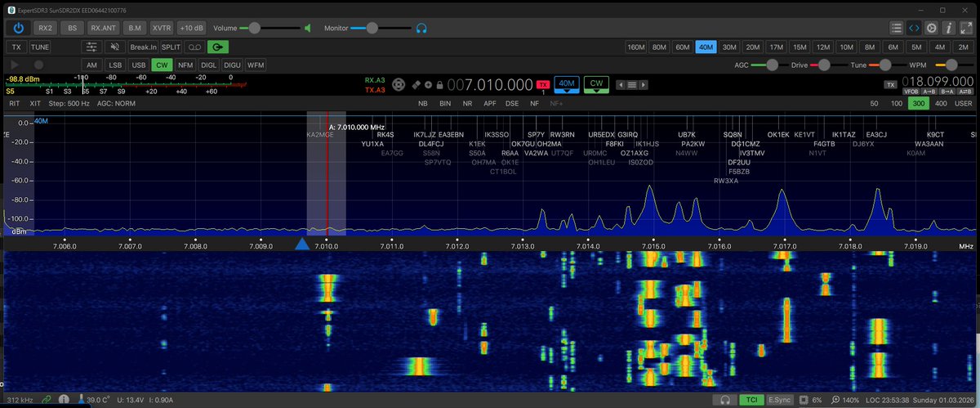980x408 pixels.
Task: Open settings gear icon
Action: click(x=932, y=27)
